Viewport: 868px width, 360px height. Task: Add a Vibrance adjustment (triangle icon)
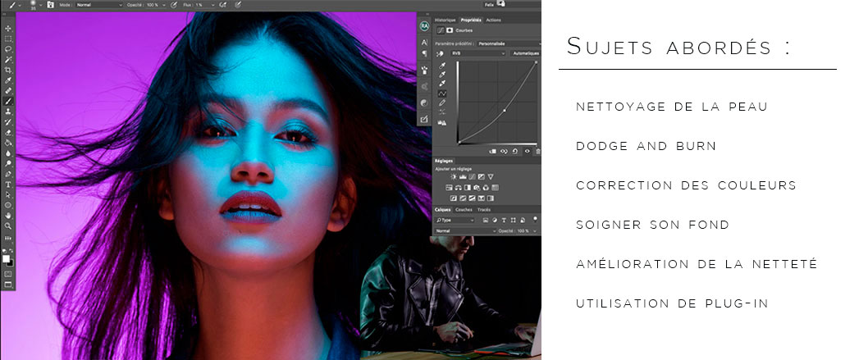[x=491, y=177]
